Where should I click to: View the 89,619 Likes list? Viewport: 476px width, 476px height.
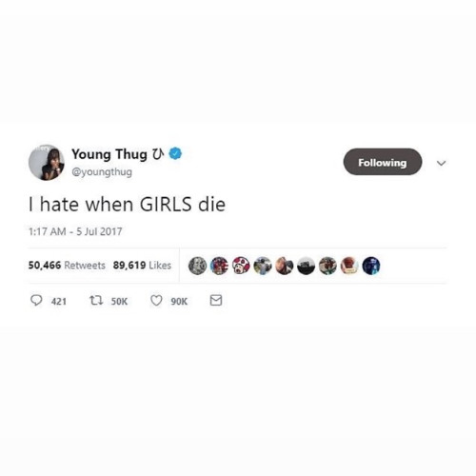click(142, 266)
